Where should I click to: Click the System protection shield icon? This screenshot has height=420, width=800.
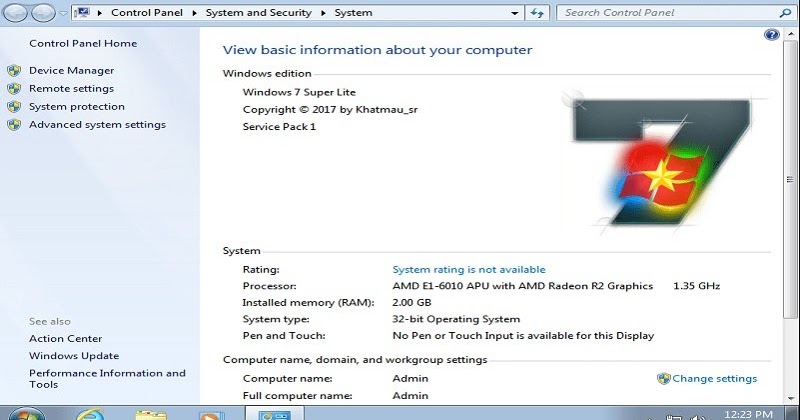[x=14, y=106]
